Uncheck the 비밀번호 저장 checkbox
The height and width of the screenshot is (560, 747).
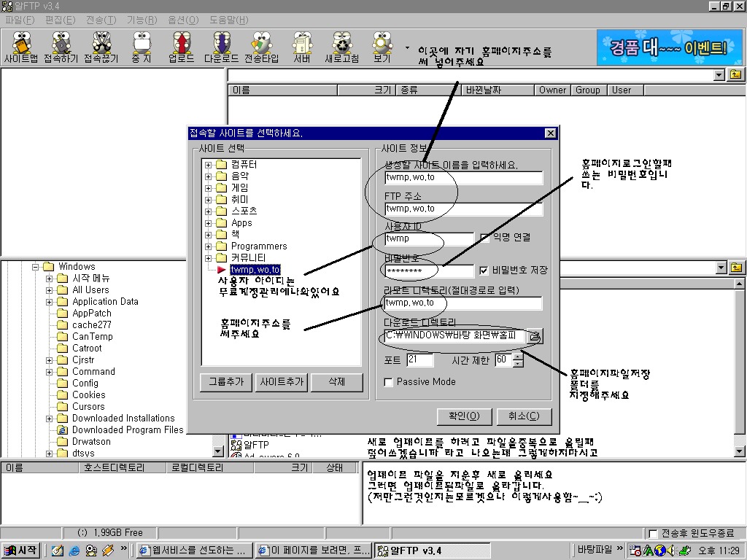tap(484, 271)
